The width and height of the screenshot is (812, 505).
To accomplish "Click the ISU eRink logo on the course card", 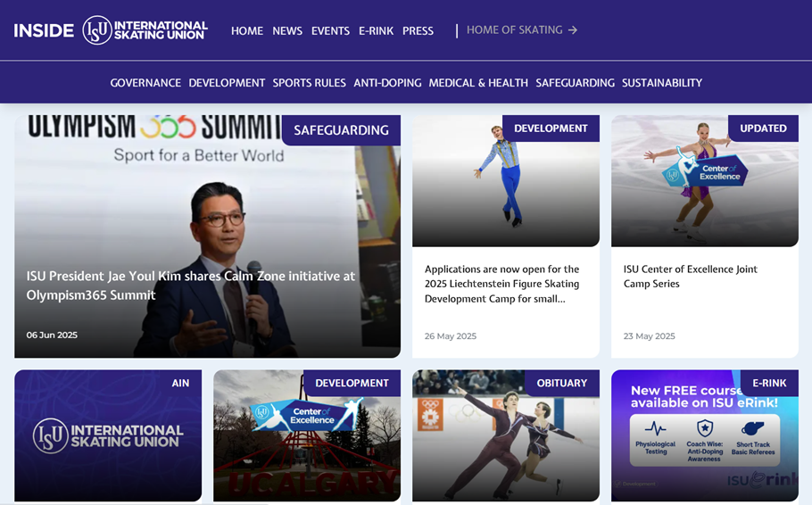I will [x=762, y=480].
